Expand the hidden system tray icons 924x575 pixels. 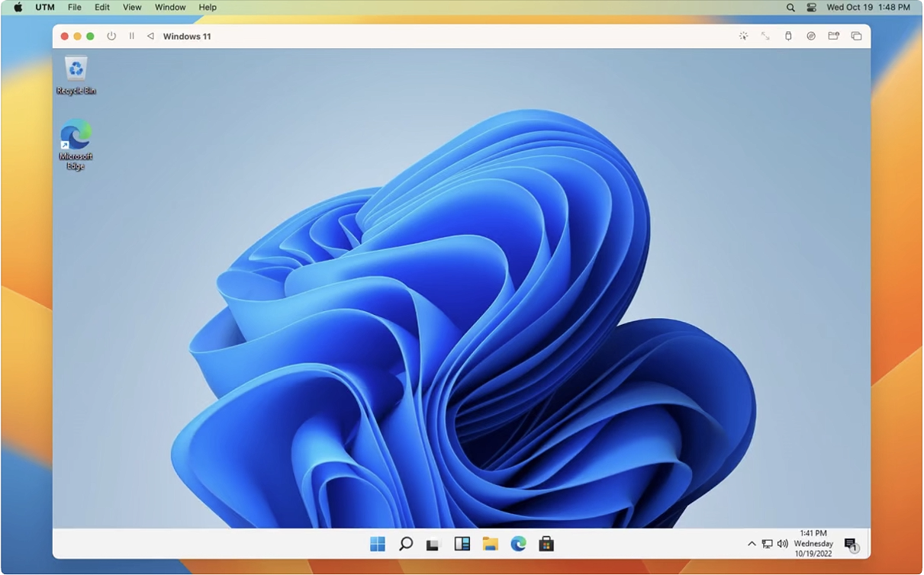click(752, 544)
